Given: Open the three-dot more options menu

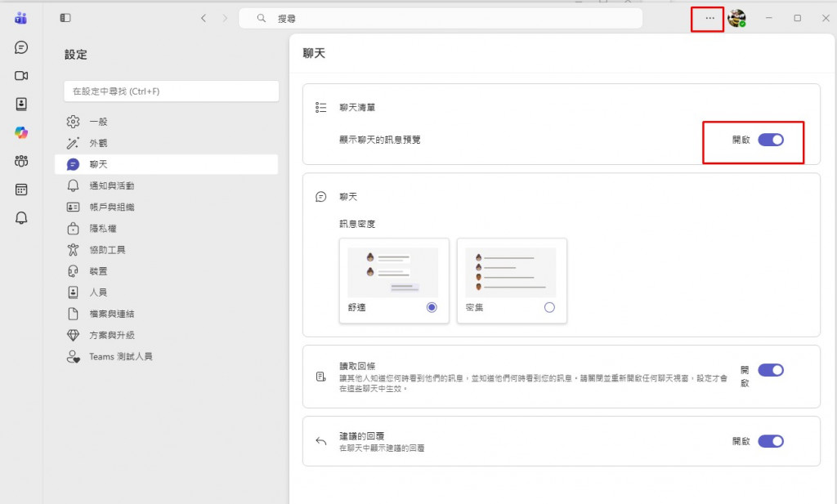Looking at the screenshot, I should click(x=709, y=18).
